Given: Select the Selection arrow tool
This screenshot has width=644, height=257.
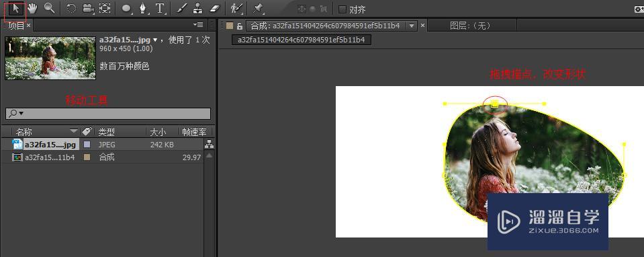Looking at the screenshot, I should click(x=15, y=8).
